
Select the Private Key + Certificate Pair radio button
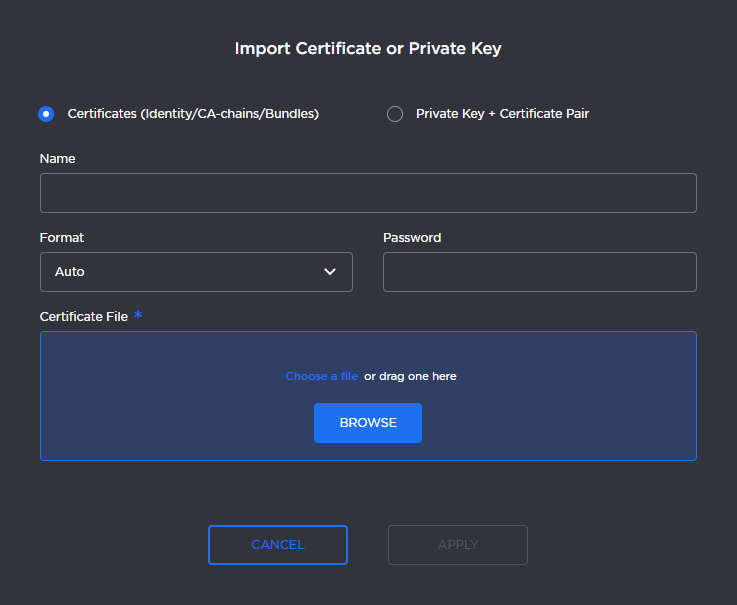(395, 114)
